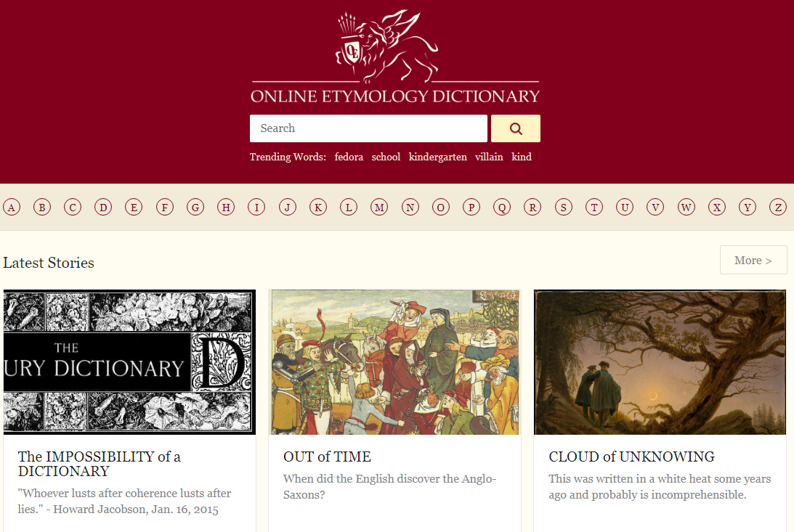
Task: Browse words starting with letter A
Action: coord(12,208)
